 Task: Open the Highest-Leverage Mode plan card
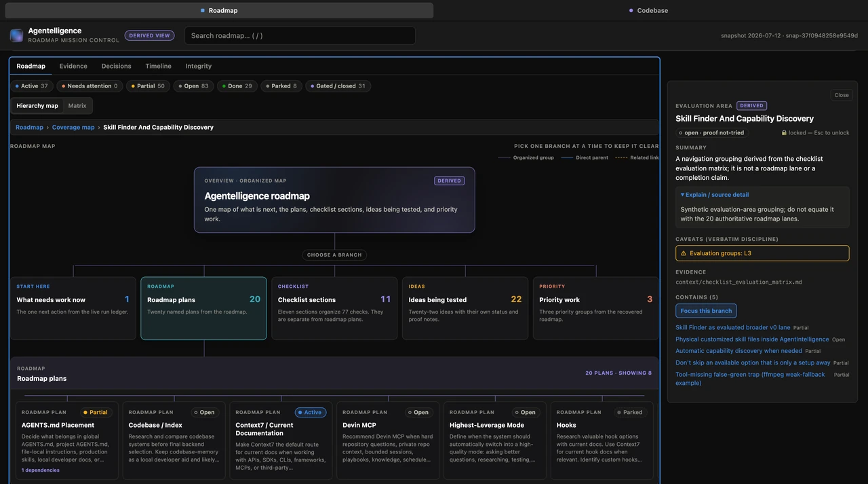(x=495, y=441)
